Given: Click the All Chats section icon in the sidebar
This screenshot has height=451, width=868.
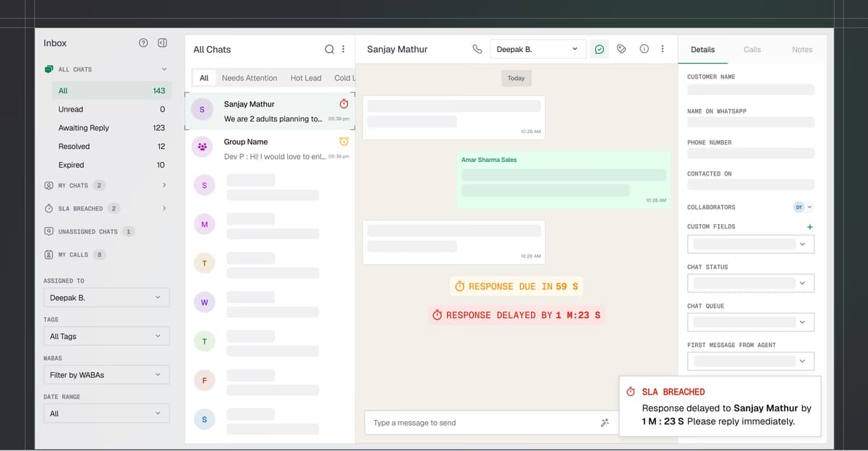Looking at the screenshot, I should pos(48,69).
